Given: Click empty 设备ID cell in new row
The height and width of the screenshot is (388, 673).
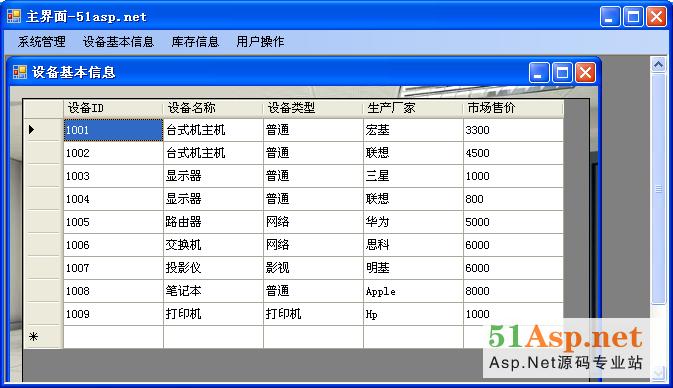Looking at the screenshot, I should click(113, 337).
